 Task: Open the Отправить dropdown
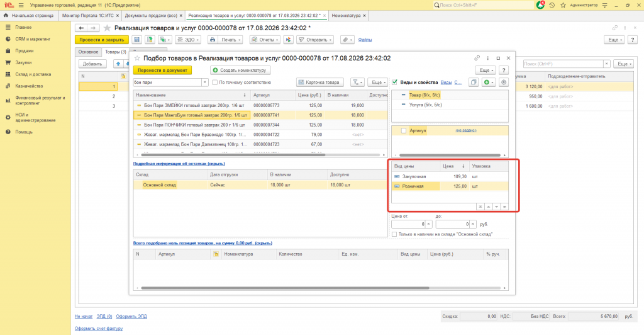click(x=315, y=40)
